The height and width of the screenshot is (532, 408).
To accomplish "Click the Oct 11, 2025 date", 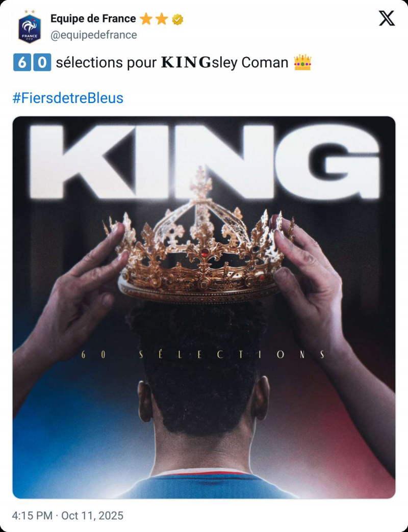I will pos(92,516).
